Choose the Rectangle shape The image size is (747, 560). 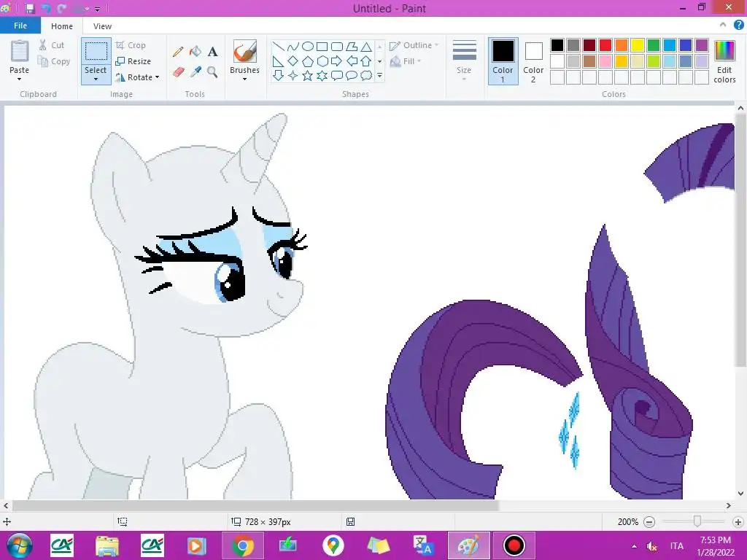pos(322,47)
